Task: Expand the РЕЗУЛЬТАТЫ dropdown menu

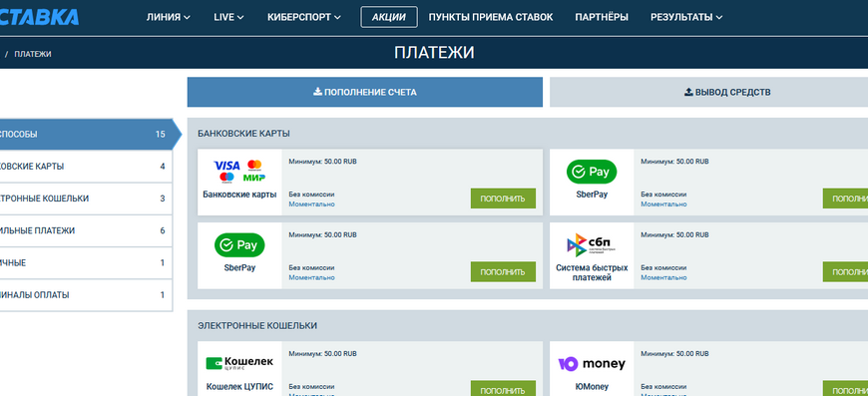Action: 686,17
